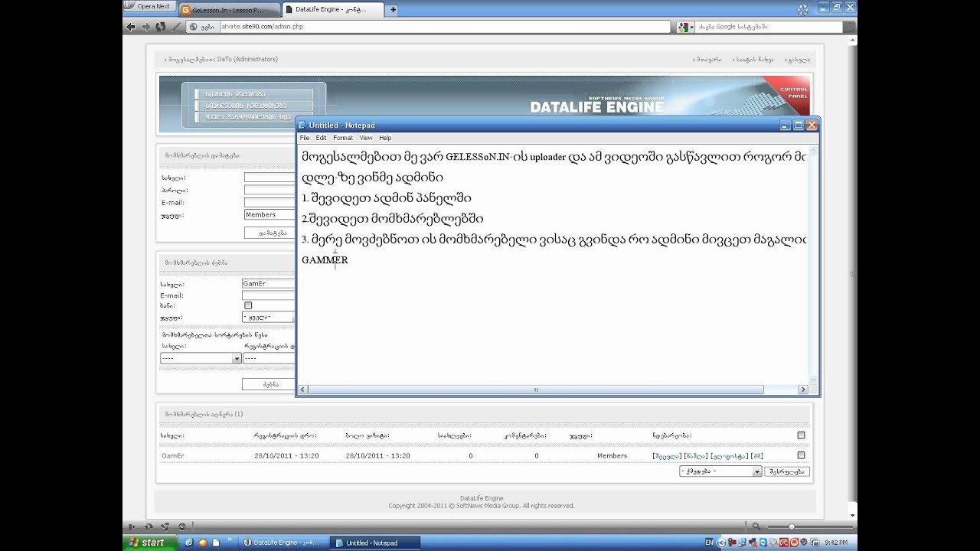Click the red antivirus tray icon
Screen dimensions: 980x551
click(783, 543)
